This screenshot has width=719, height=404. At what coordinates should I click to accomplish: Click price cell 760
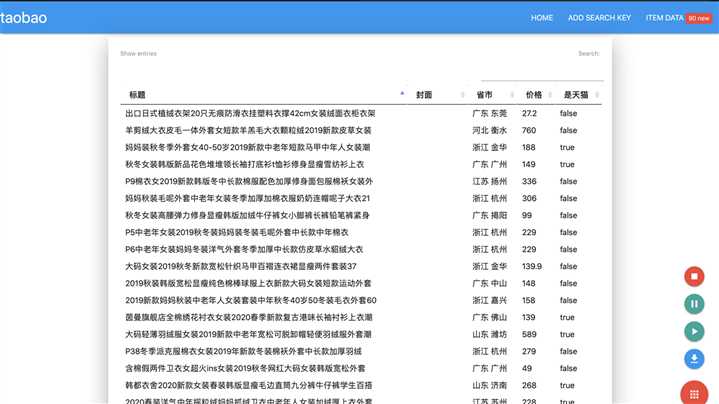[529, 130]
